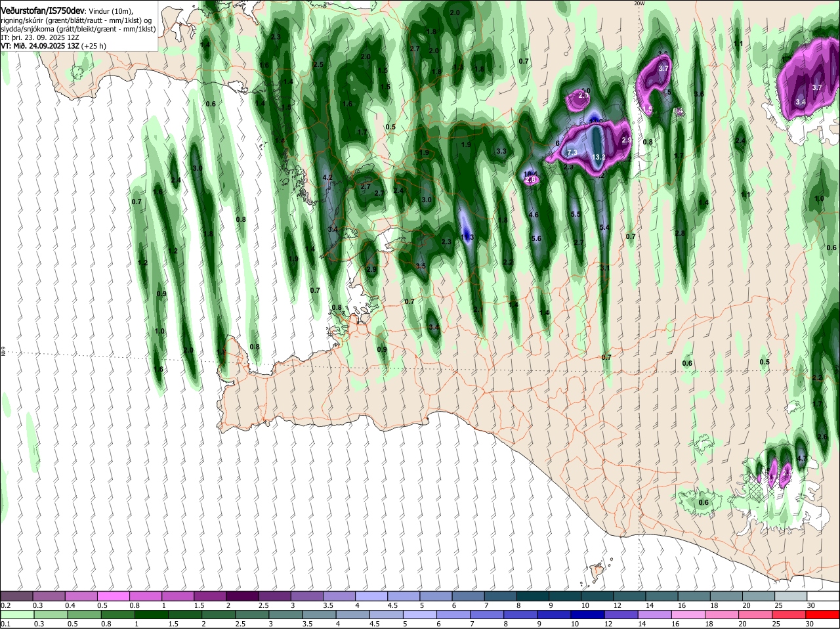Click the Veðurstofan/IS750dev title text
This screenshot has height=629, width=840.
point(43,11)
